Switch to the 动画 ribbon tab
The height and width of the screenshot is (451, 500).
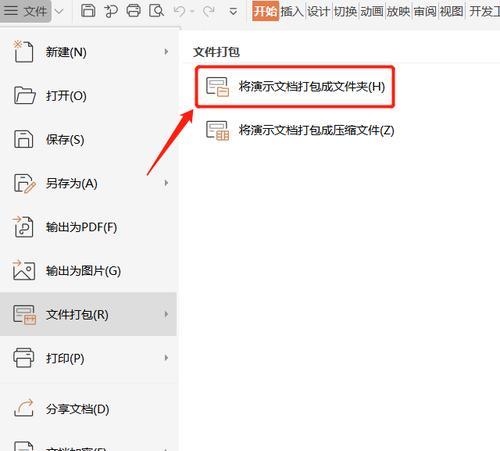tap(372, 12)
